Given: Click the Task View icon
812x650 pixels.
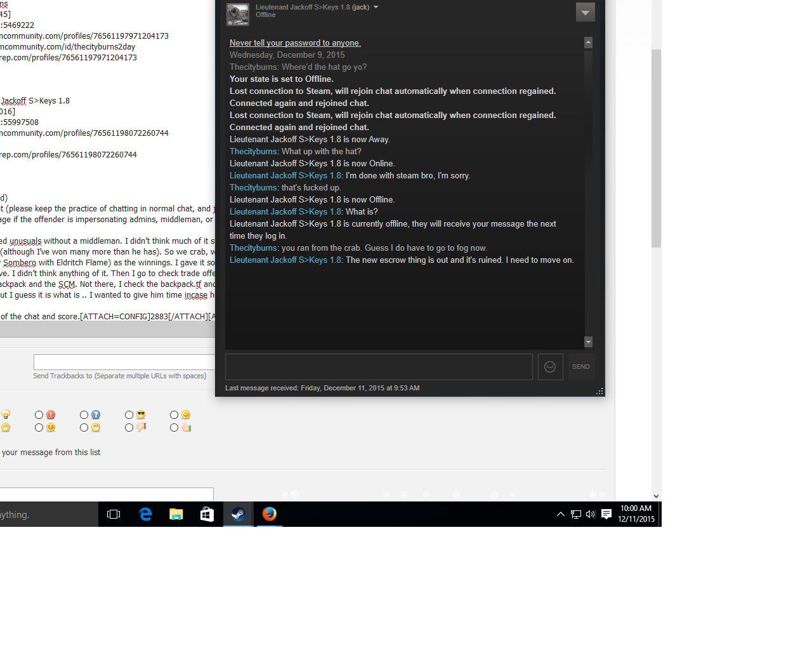Looking at the screenshot, I should click(x=114, y=514).
